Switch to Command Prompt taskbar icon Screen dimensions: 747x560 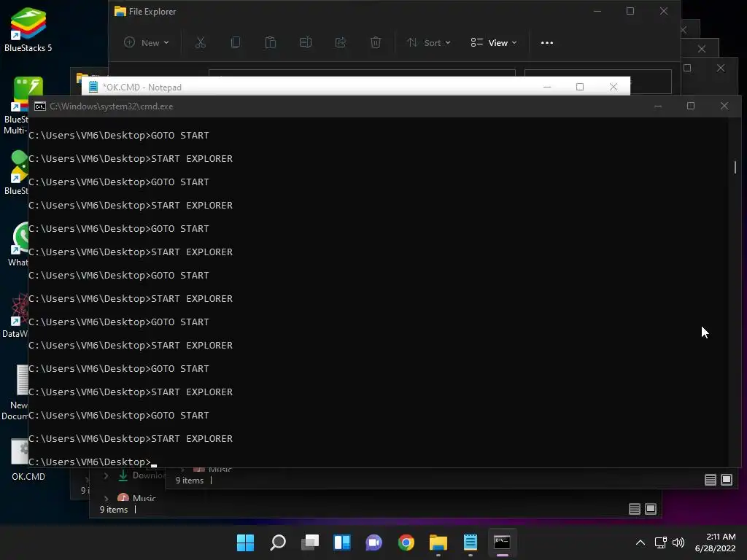(x=502, y=542)
